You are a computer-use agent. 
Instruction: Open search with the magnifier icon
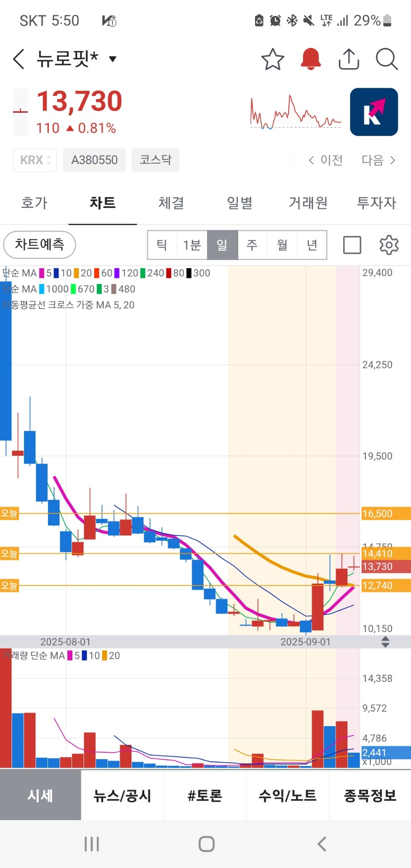click(387, 59)
